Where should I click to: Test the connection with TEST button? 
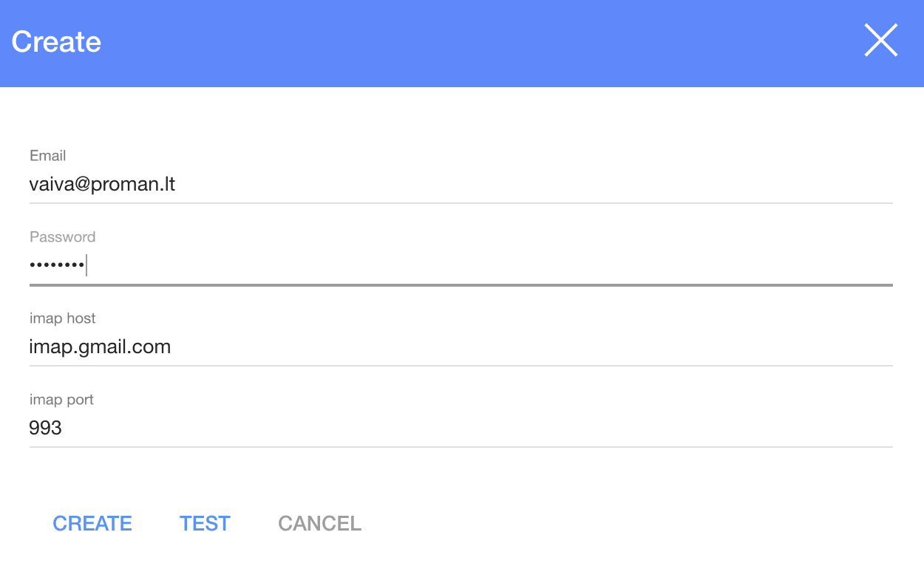pyautogui.click(x=205, y=523)
